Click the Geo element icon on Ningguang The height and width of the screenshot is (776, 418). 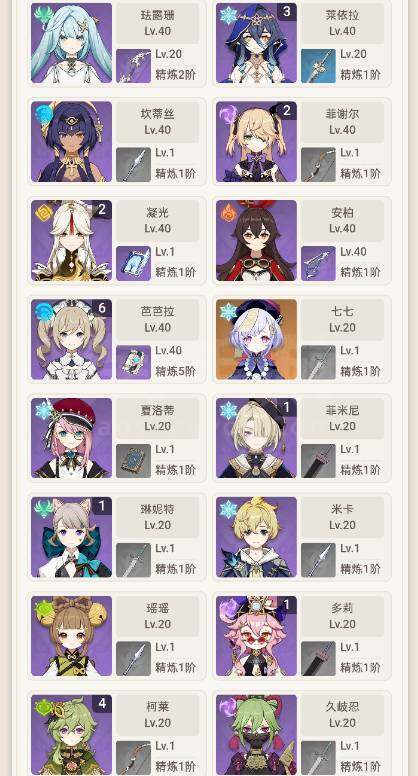(44, 213)
